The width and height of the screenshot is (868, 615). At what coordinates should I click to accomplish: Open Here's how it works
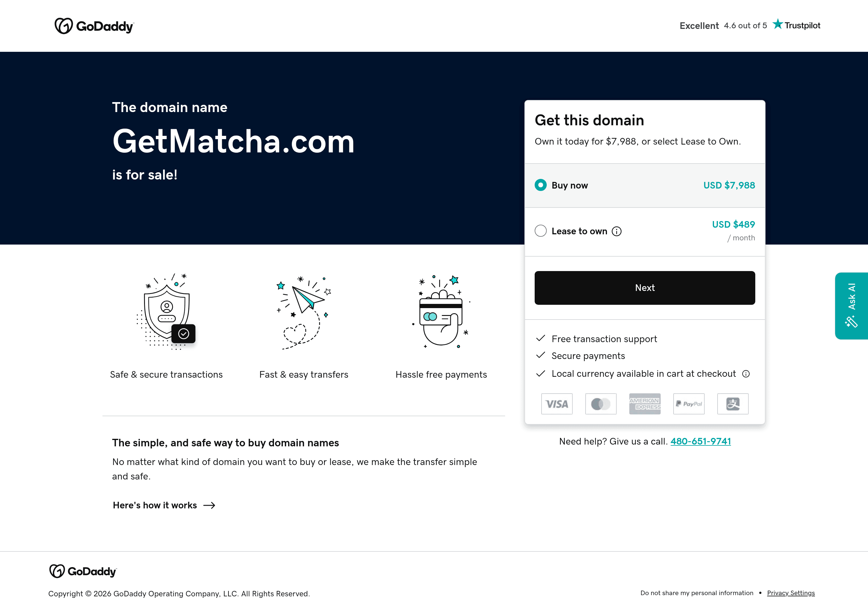tap(154, 505)
